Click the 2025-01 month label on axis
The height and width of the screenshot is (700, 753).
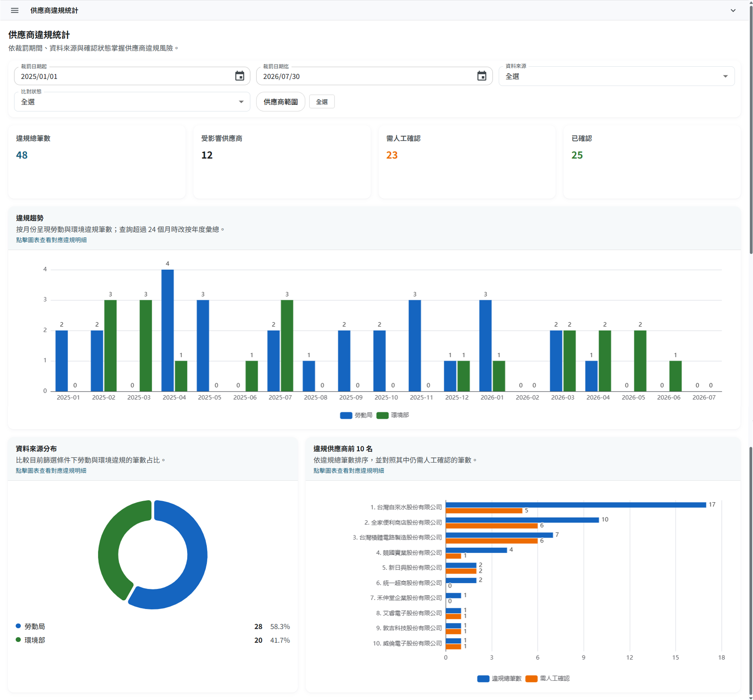click(68, 397)
